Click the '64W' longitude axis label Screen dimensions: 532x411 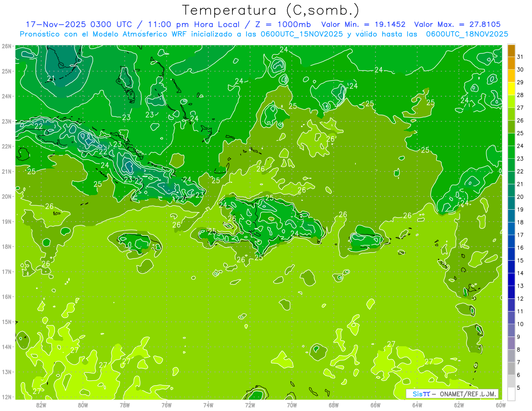(x=417, y=405)
